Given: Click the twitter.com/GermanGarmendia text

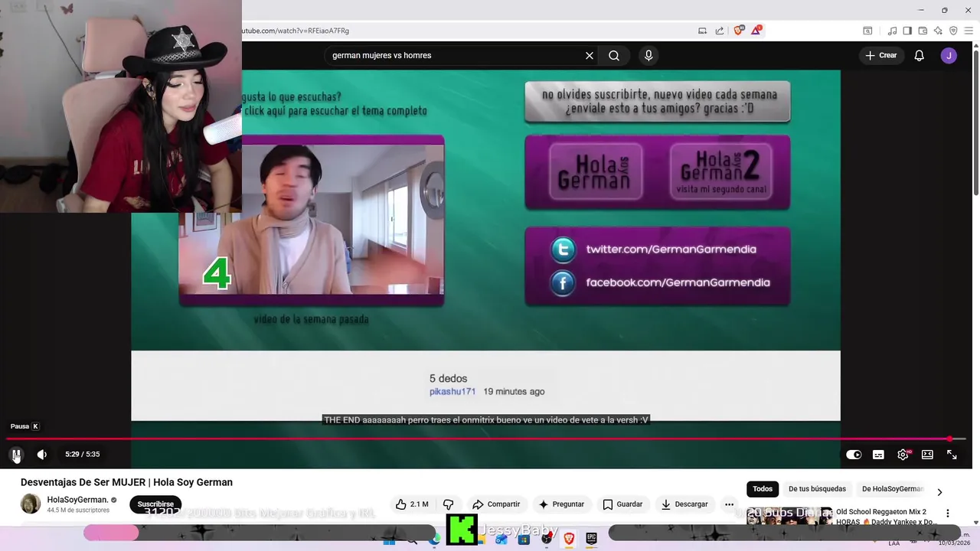Looking at the screenshot, I should pos(671,249).
